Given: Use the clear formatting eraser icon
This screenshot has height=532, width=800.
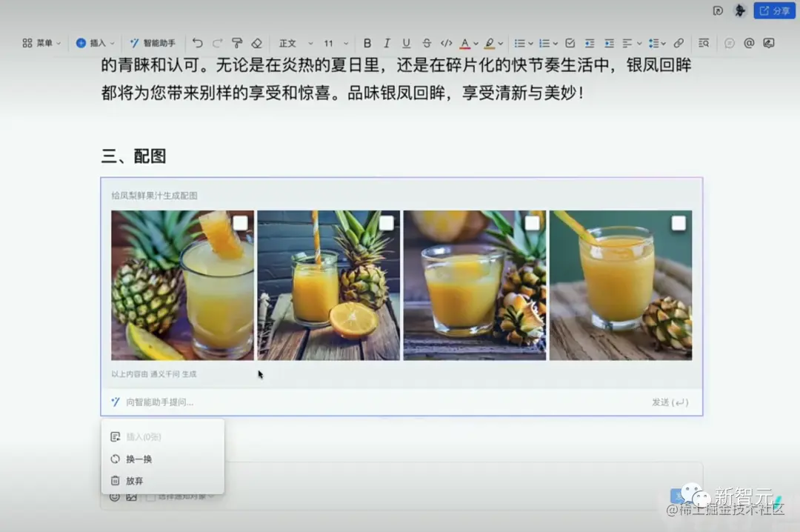Looking at the screenshot, I should pyautogui.click(x=256, y=43).
